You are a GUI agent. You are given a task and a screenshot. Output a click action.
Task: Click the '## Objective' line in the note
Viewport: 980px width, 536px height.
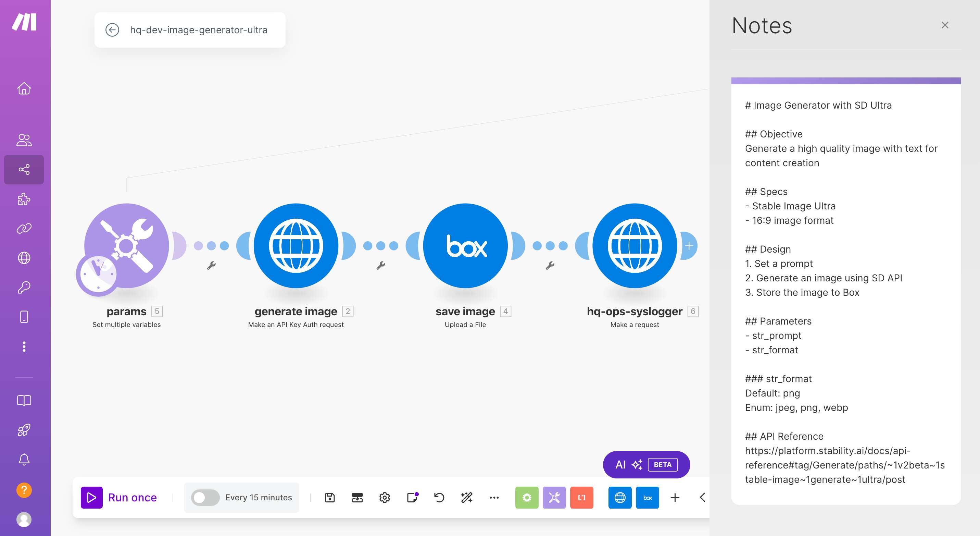click(x=774, y=134)
